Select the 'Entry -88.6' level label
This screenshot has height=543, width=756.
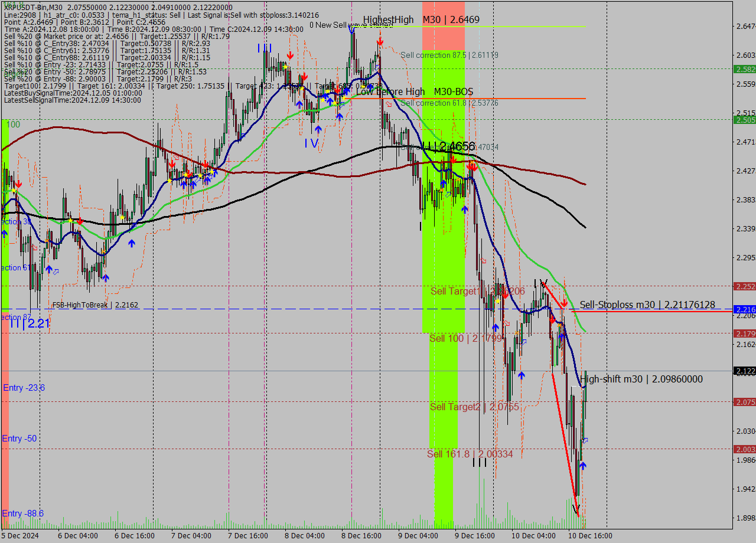23,513
